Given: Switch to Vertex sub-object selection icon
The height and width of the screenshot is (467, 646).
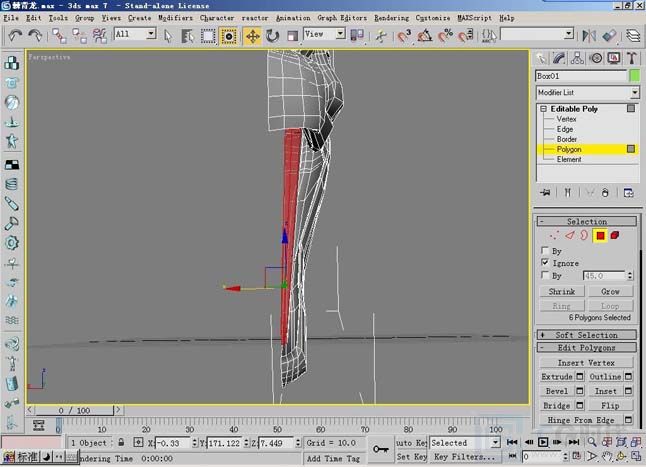Looking at the screenshot, I should pyautogui.click(x=555, y=236).
